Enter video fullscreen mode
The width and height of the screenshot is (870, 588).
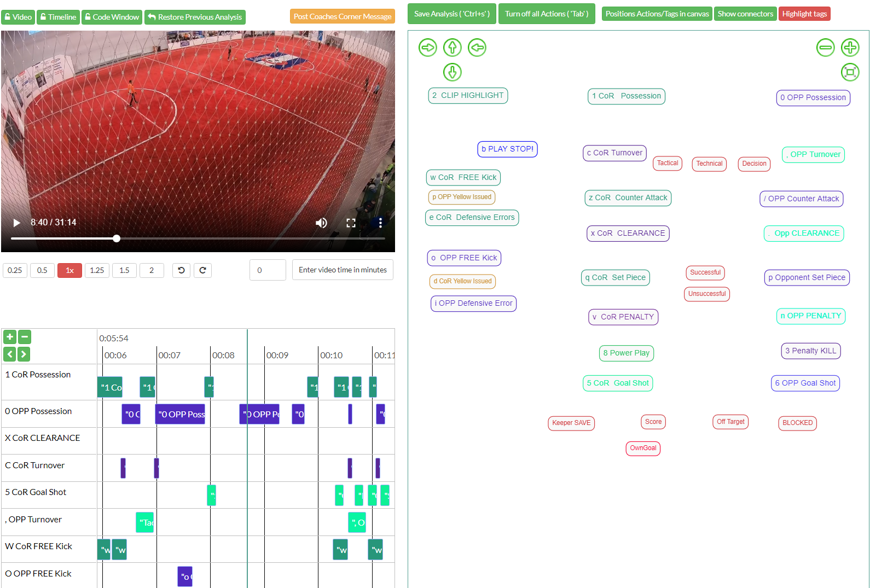click(351, 223)
